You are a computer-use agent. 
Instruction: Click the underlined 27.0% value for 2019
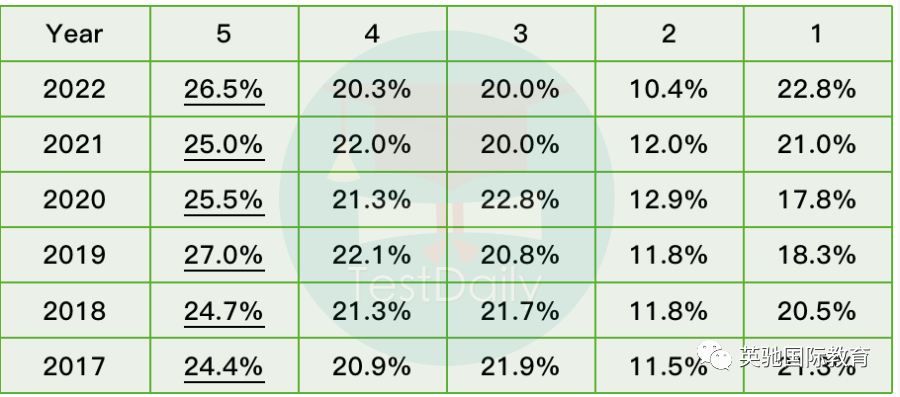coord(224,255)
